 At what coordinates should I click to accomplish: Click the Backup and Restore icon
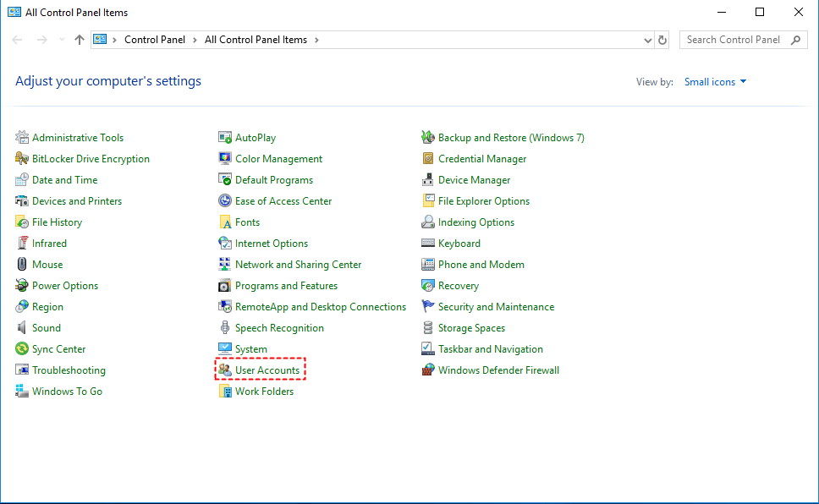tap(428, 137)
